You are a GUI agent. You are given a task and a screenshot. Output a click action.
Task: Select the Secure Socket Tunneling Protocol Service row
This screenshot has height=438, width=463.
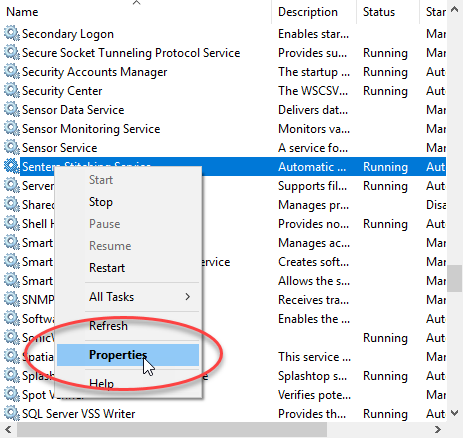225,53
